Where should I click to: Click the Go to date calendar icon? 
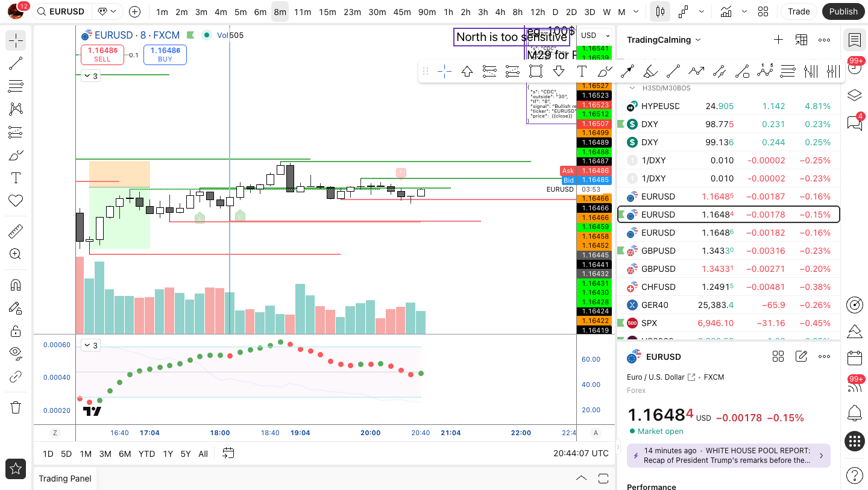[x=228, y=453]
